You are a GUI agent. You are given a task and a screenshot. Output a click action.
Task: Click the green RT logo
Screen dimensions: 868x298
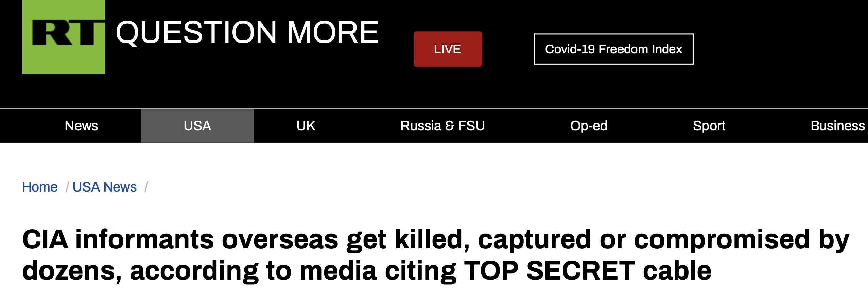pos(64,37)
